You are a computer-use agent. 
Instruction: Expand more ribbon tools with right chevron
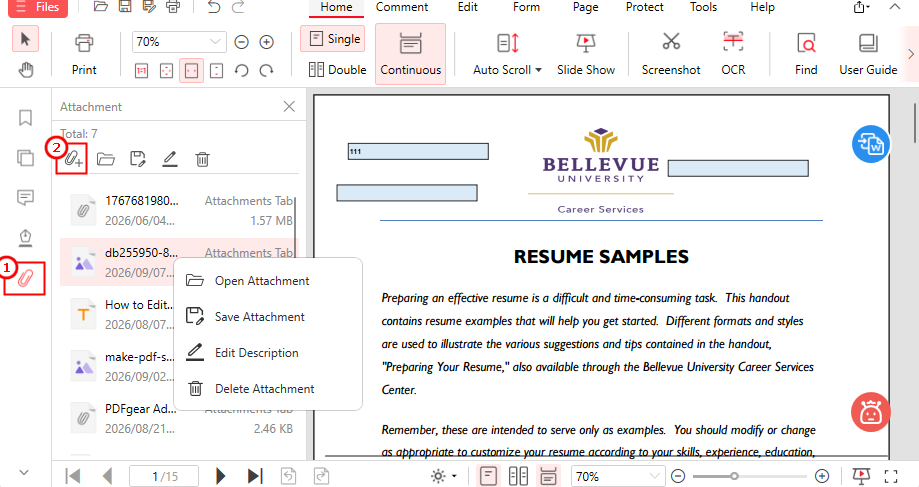coord(911,54)
